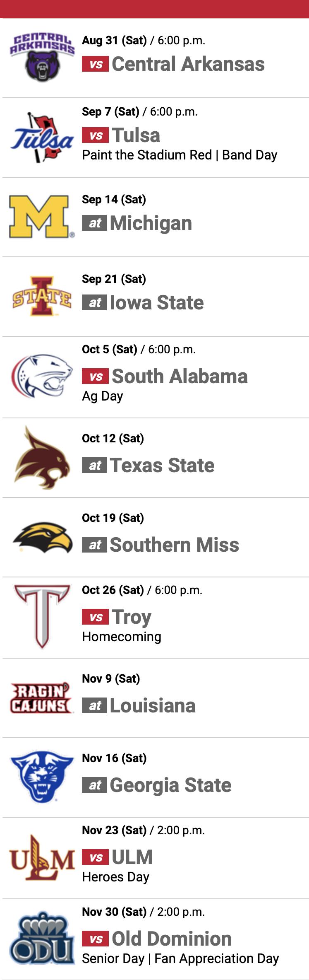
Task: Click the gray at badge beside Louisiana
Action: (94, 705)
